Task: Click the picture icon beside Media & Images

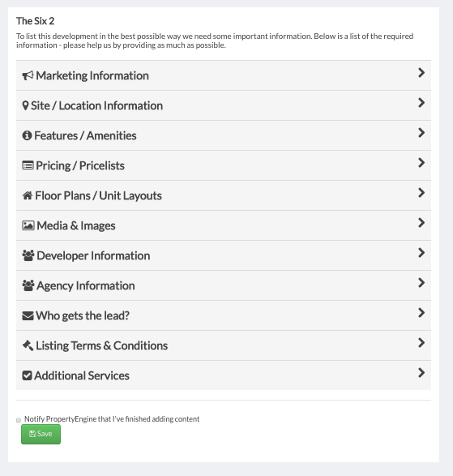Action: pyautogui.click(x=28, y=225)
